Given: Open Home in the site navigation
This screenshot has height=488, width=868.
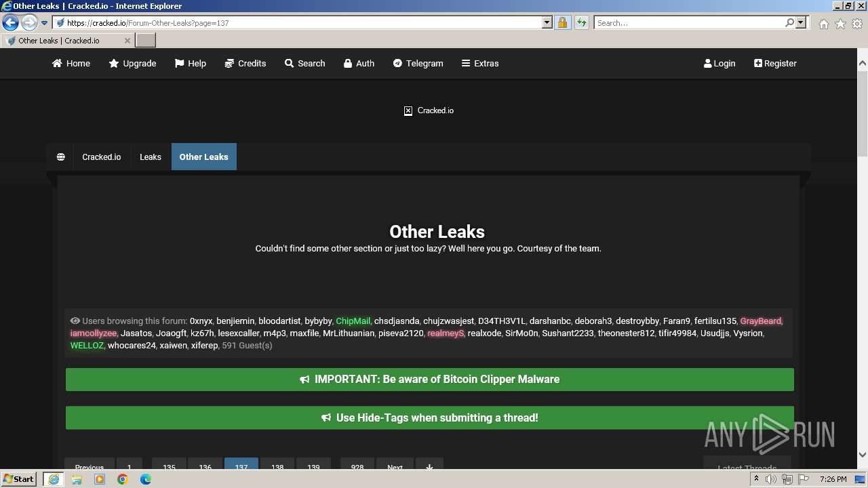Looking at the screenshot, I should tap(71, 63).
